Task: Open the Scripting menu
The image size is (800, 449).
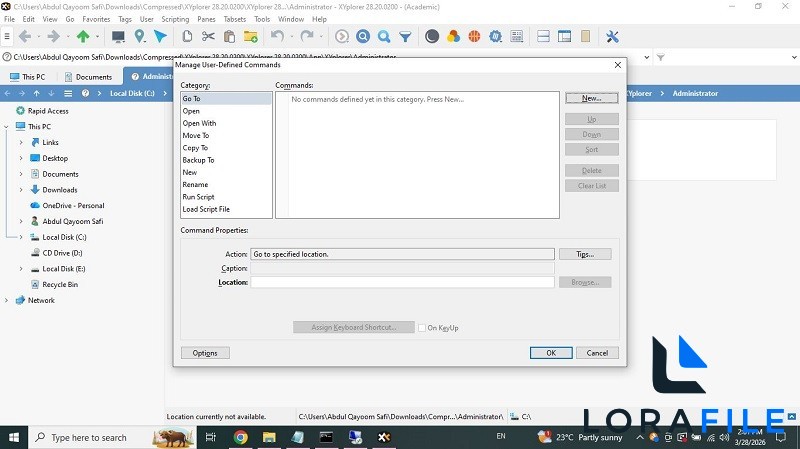Action: coord(175,19)
